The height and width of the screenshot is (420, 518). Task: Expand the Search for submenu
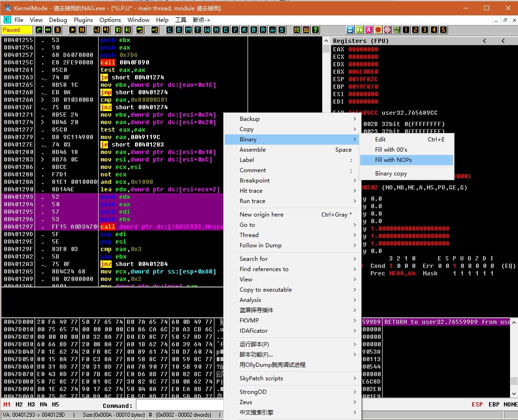pos(292,259)
